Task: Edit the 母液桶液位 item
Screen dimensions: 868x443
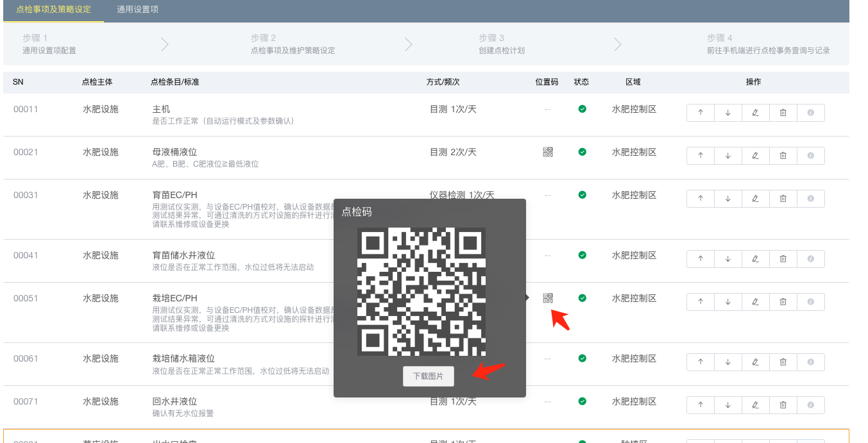Action: (x=756, y=156)
